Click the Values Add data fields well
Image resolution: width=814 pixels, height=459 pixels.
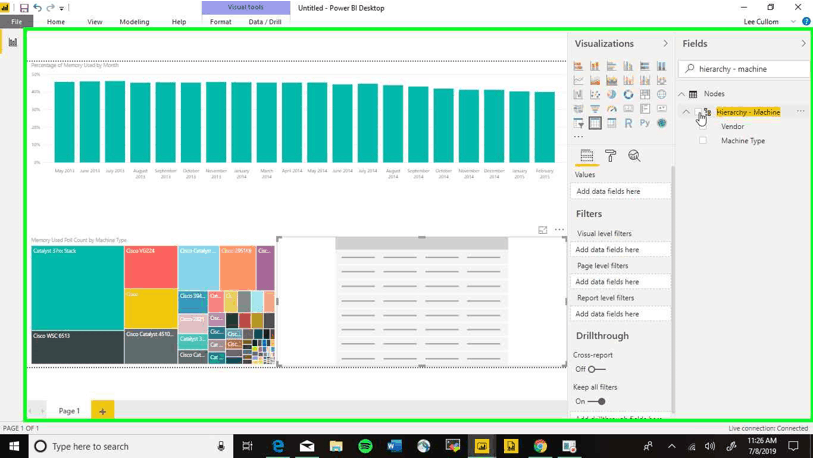pos(620,191)
